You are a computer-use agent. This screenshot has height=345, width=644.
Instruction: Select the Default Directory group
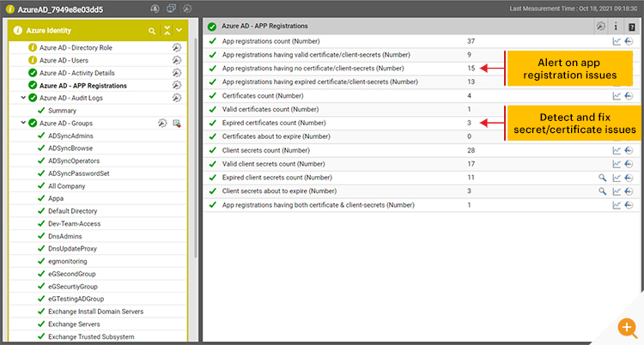click(73, 211)
